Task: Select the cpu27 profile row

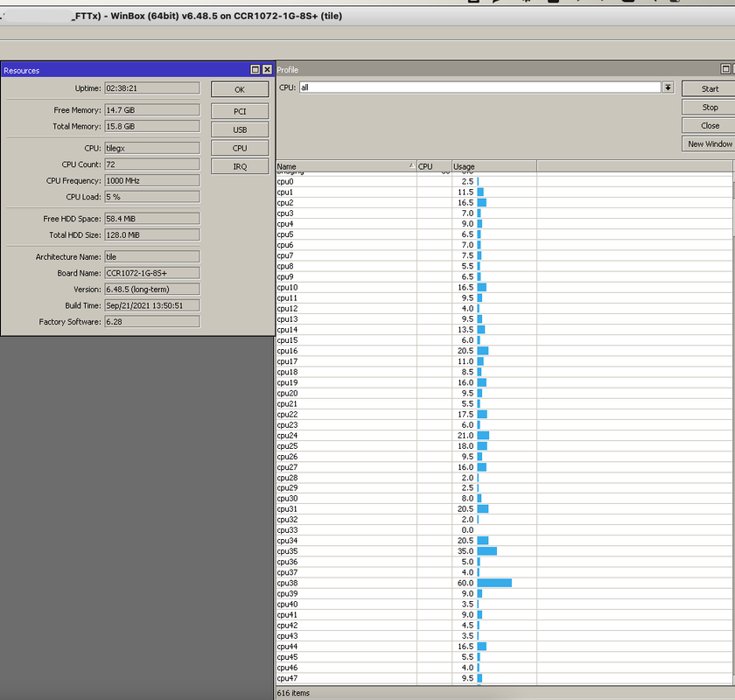Action: coord(504,467)
